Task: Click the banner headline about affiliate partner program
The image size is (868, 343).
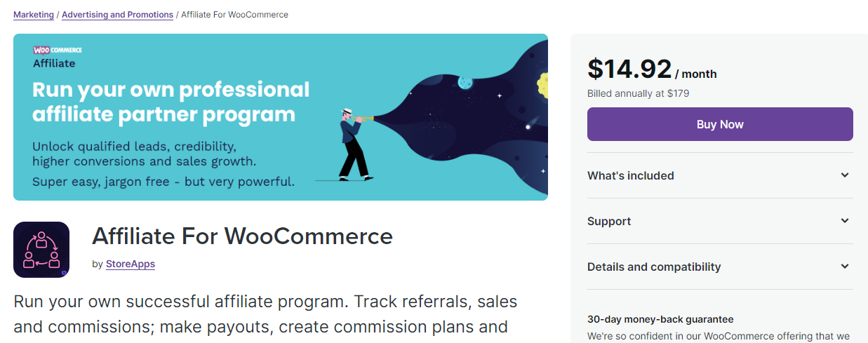Action: click(x=171, y=102)
